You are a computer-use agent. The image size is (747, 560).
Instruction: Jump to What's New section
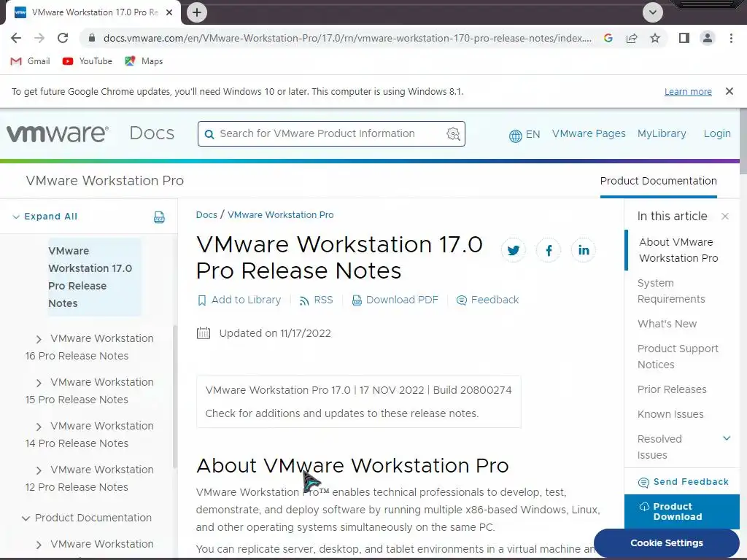pyautogui.click(x=667, y=324)
